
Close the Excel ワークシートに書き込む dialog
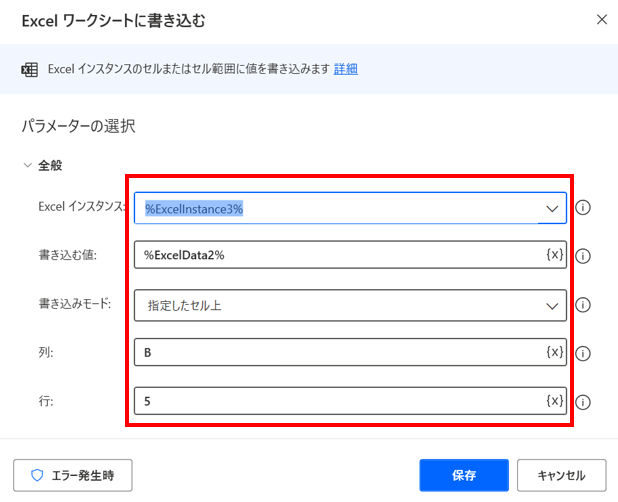pyautogui.click(x=601, y=19)
